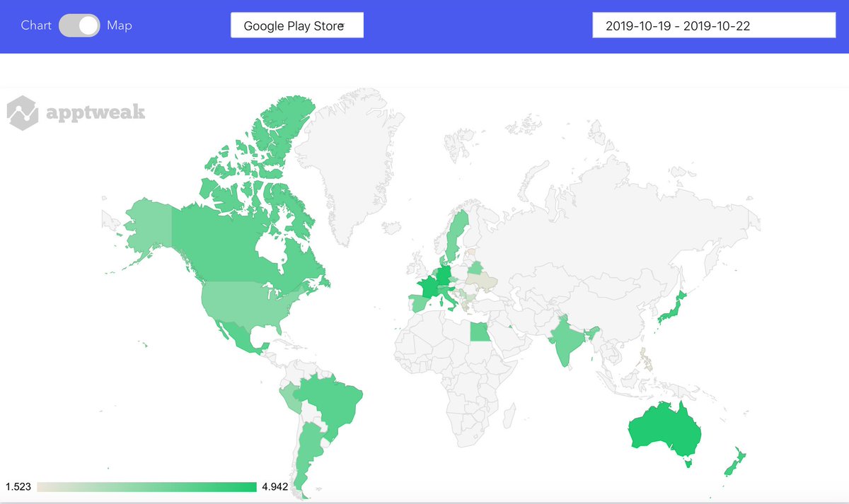Select Brazil on the map
This screenshot has width=849, height=504.
click(x=334, y=403)
